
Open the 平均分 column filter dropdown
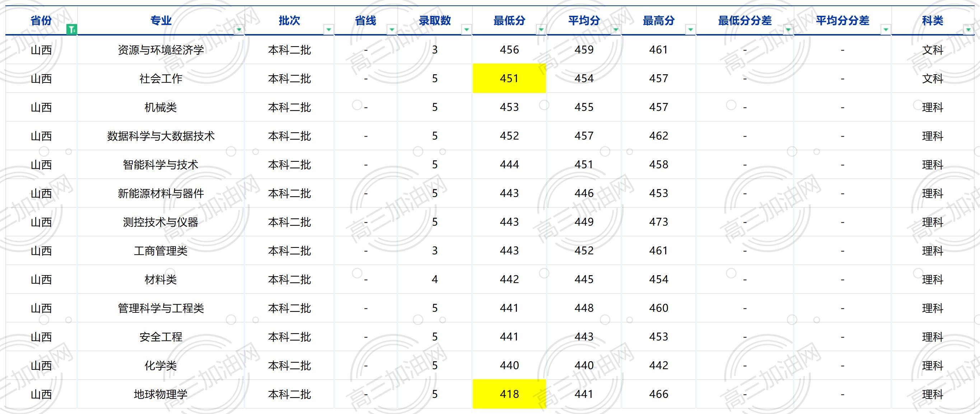pos(616,29)
